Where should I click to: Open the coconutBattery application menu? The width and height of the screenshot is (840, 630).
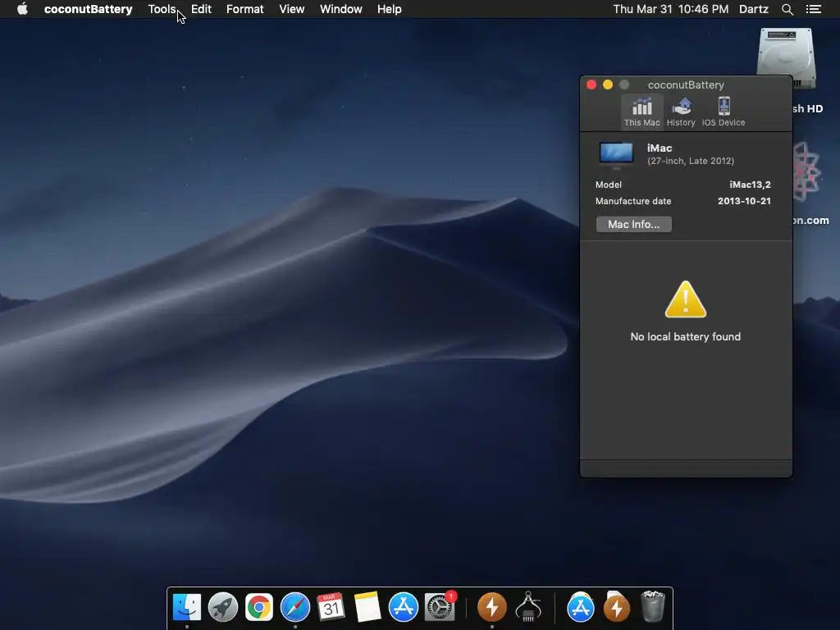click(88, 9)
